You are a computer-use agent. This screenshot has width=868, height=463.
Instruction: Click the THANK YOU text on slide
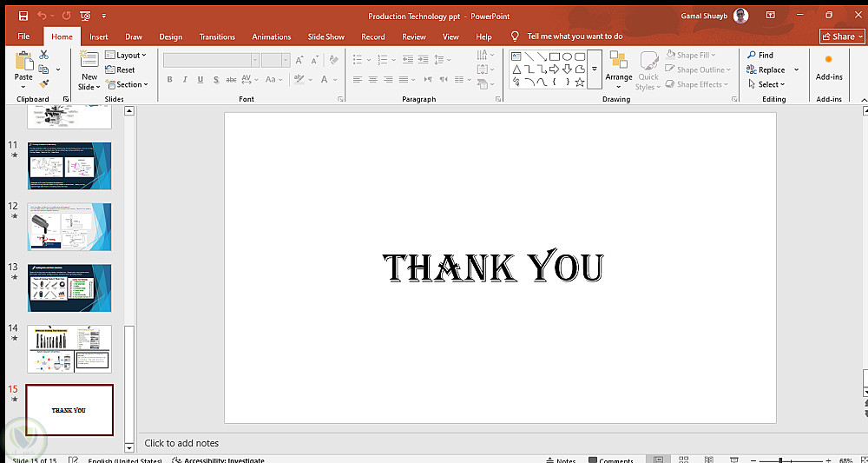point(493,268)
